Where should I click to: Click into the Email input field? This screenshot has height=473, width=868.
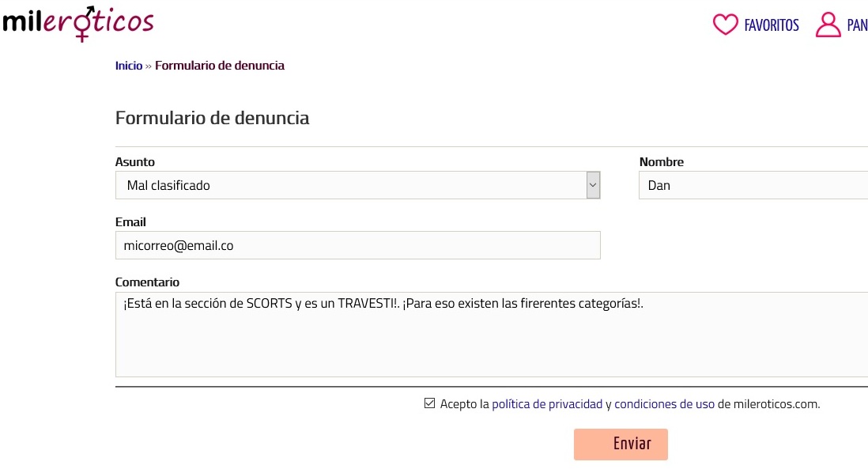point(357,245)
